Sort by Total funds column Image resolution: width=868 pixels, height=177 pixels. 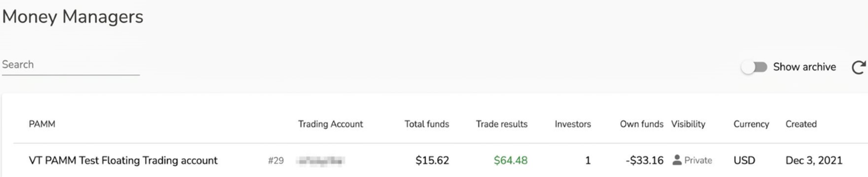[x=427, y=124]
